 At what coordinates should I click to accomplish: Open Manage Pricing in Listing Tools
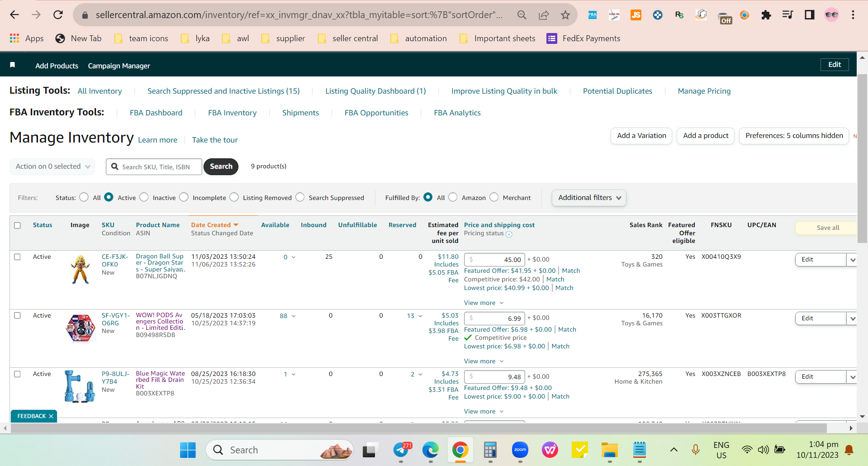704,91
